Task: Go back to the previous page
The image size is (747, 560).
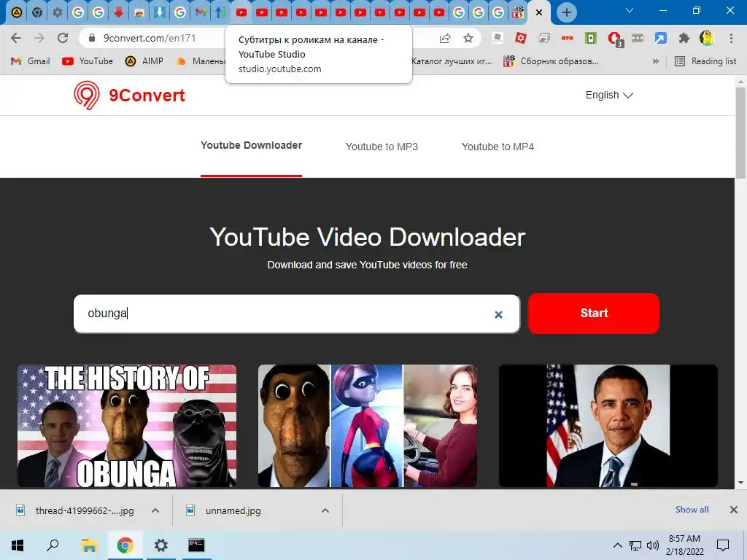Action: pos(16,38)
